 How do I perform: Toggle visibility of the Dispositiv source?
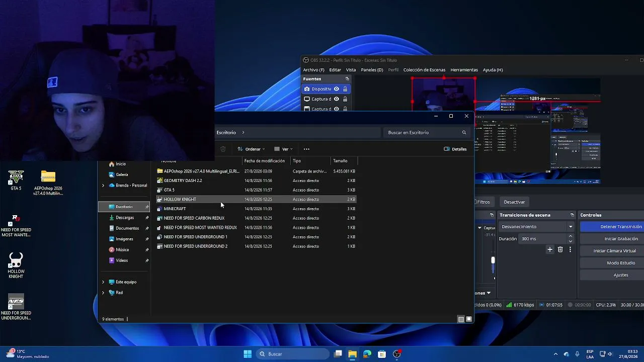click(x=337, y=89)
